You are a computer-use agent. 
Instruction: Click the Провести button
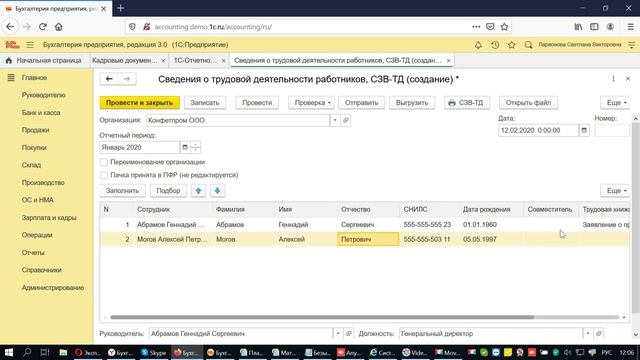coord(257,103)
